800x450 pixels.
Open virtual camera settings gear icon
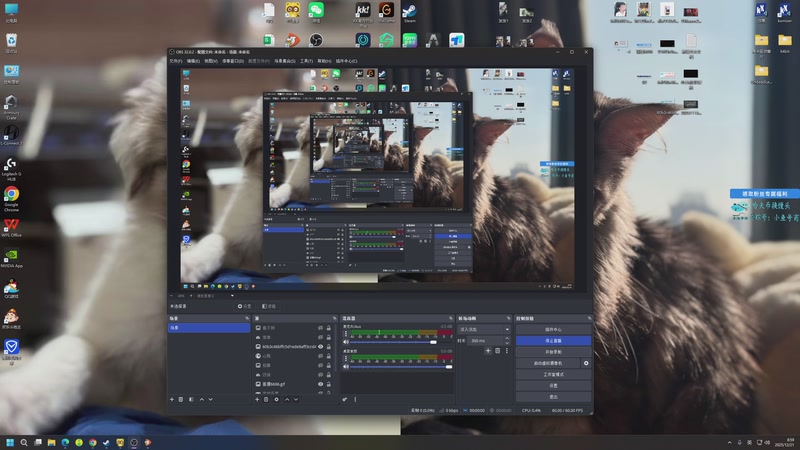point(586,363)
